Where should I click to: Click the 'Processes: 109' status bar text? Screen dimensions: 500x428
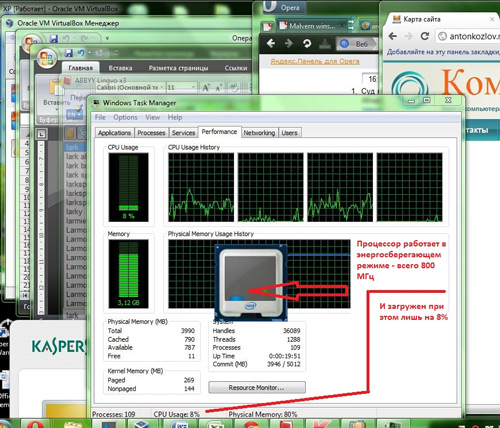tap(114, 414)
